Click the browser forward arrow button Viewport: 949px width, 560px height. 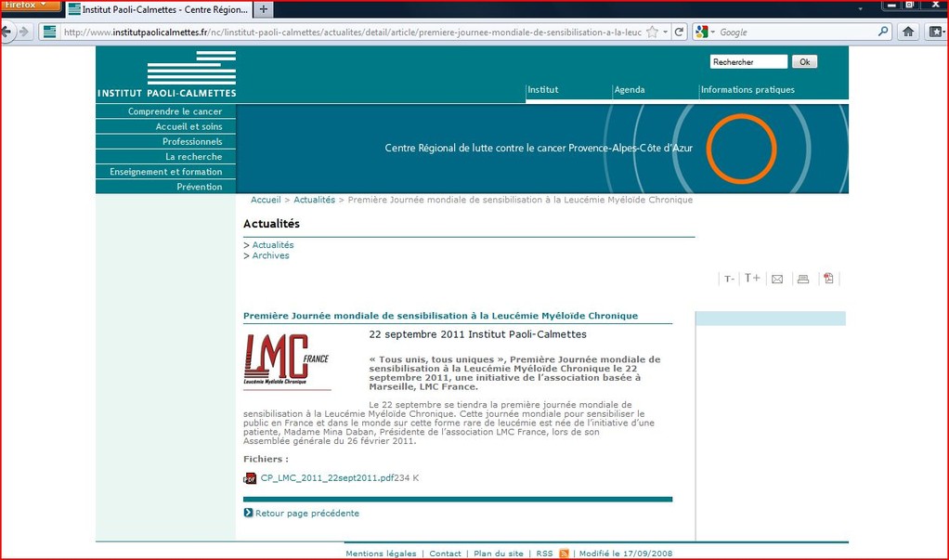[23, 33]
